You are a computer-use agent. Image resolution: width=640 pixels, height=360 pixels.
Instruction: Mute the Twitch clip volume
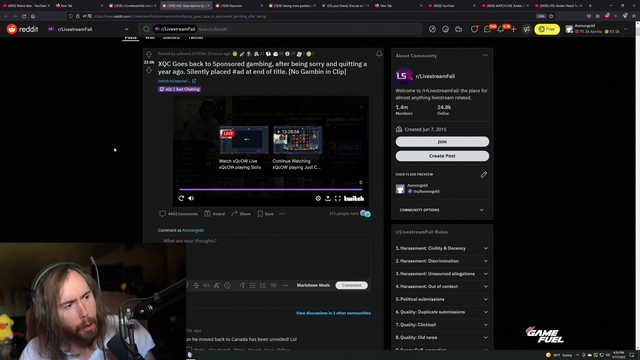[191, 198]
